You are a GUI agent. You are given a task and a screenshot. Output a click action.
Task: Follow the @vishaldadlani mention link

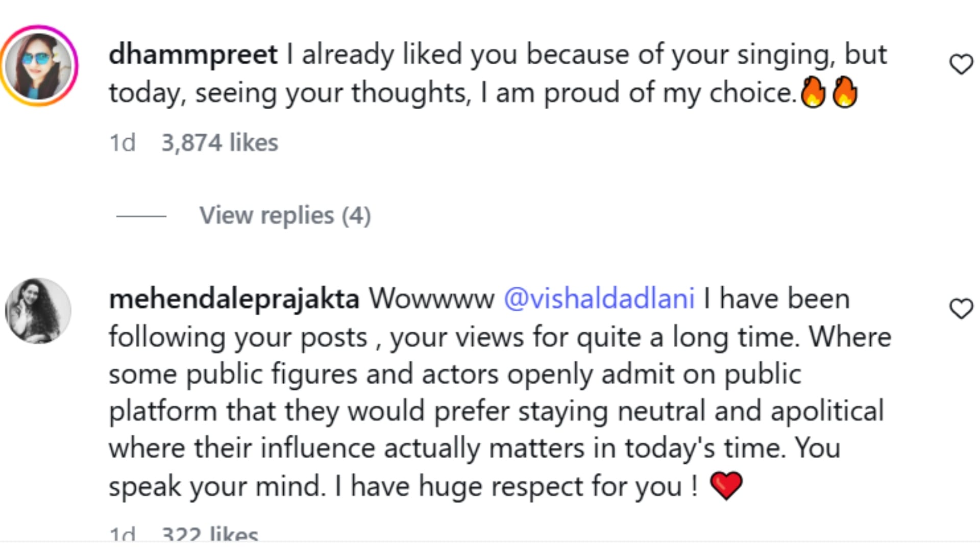coord(599,298)
